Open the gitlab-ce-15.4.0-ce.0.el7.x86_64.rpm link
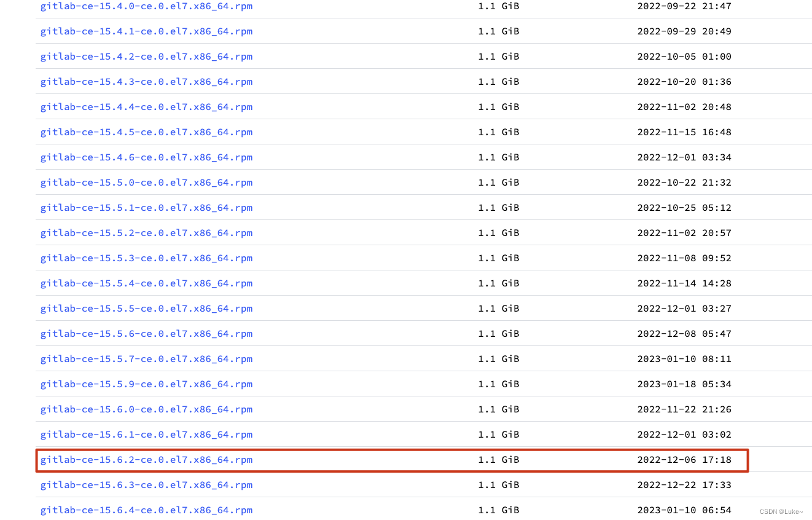 point(146,6)
